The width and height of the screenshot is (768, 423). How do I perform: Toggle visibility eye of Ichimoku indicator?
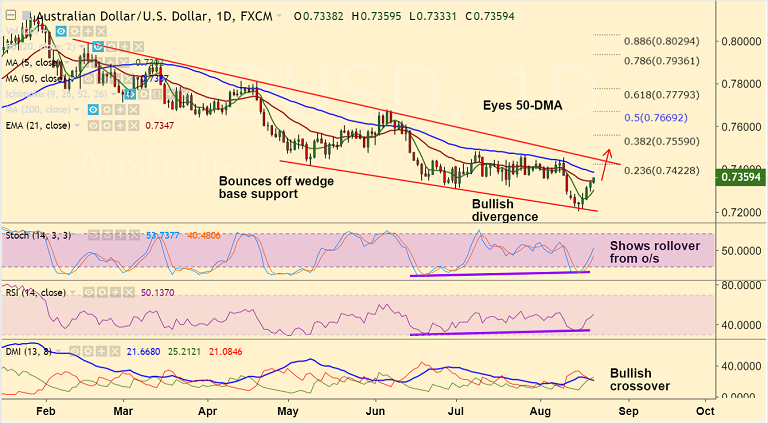coord(130,94)
